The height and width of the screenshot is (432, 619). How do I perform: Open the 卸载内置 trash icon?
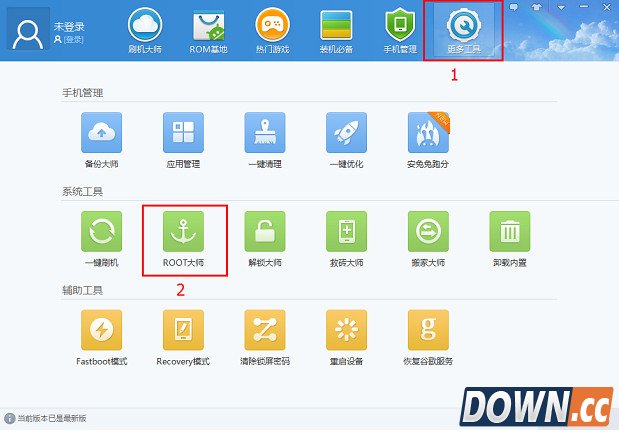pyautogui.click(x=509, y=233)
